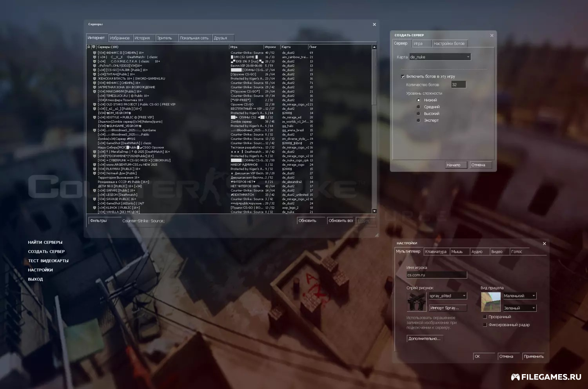588x389 pixels.
Task: Click shield icon beside PaTrioT ONLY DD2 server
Action: tap(94, 65)
